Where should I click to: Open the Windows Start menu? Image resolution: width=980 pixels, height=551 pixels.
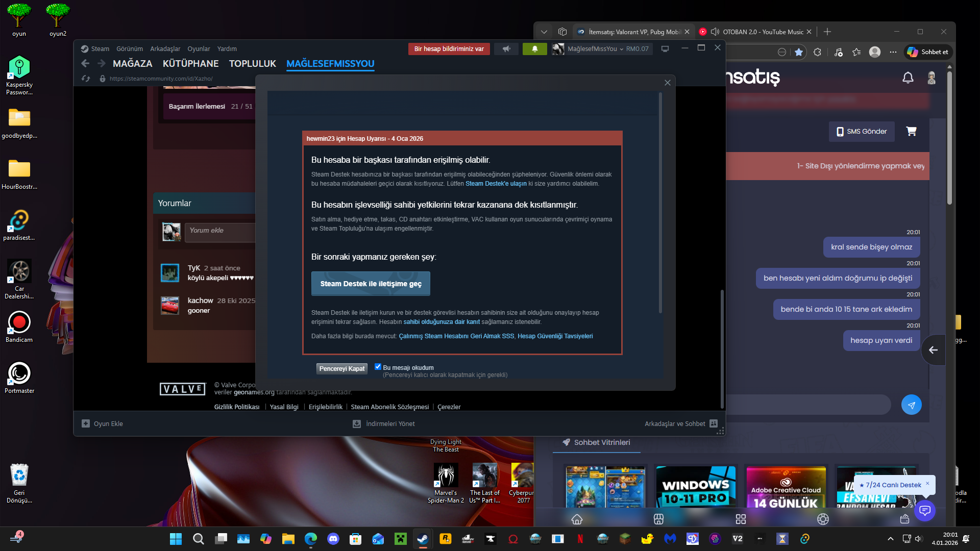click(x=176, y=539)
